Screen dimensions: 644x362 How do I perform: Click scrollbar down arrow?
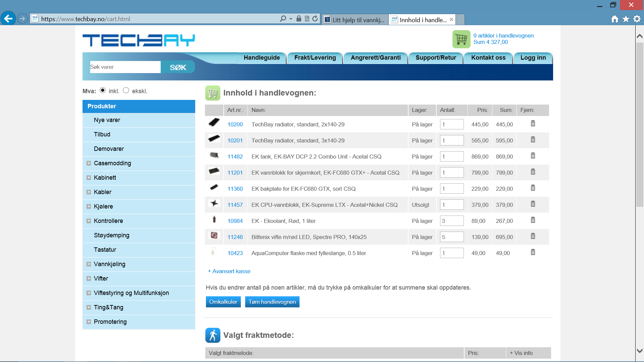(x=640, y=351)
